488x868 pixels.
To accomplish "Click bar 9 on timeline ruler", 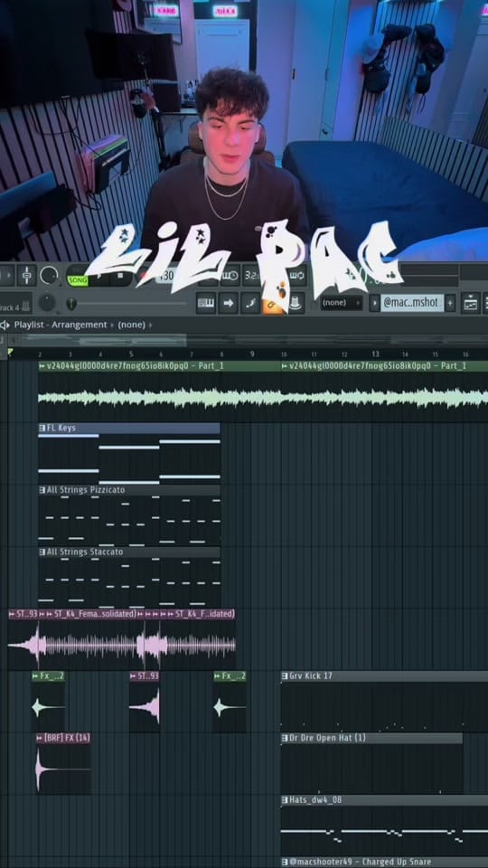I will point(252,354).
